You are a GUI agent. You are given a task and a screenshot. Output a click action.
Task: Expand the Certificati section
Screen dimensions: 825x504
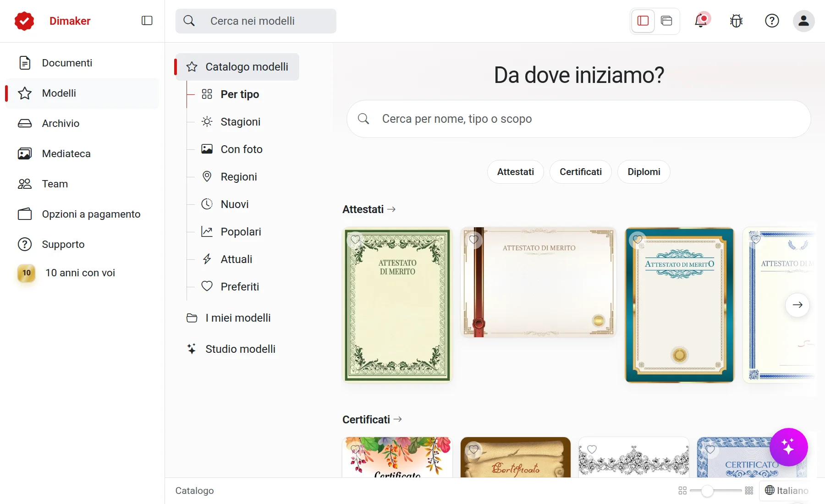(372, 420)
